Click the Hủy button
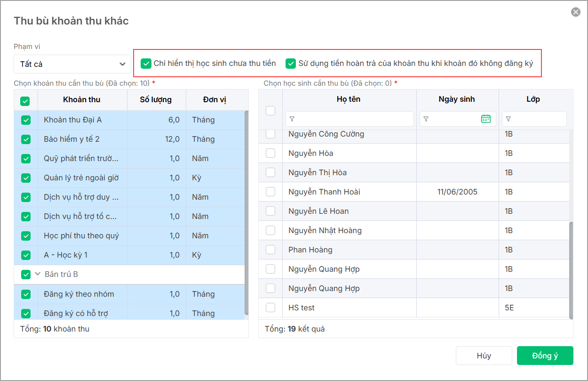Viewport: 588px width, 381px height. [x=484, y=356]
